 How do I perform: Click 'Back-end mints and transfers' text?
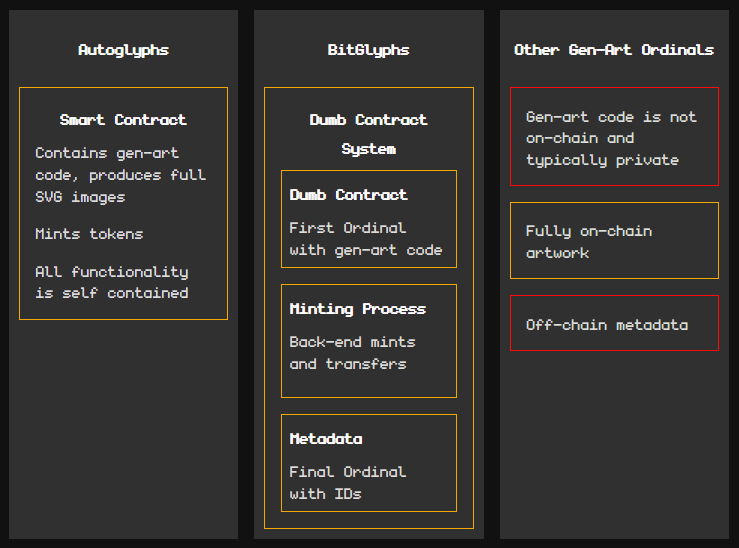pos(352,352)
